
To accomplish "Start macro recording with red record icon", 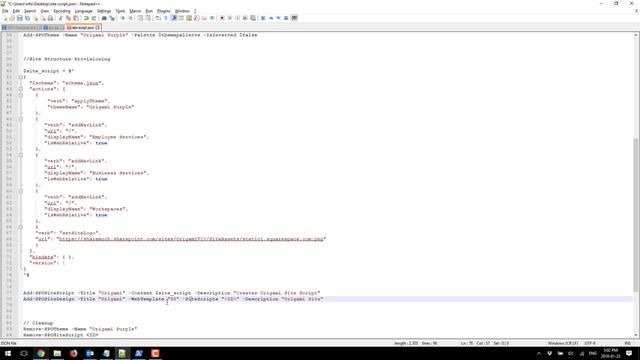I will [x=222, y=18].
